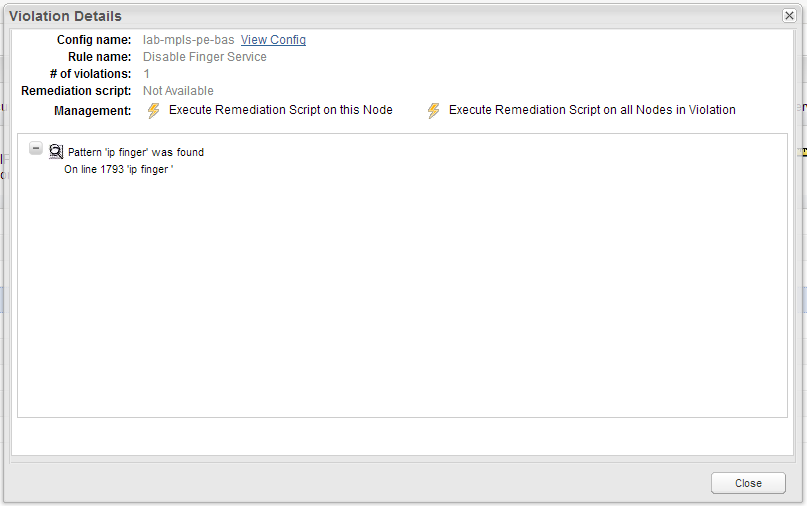Click the Violation Details title bar
The width and height of the screenshot is (807, 506).
point(391,16)
